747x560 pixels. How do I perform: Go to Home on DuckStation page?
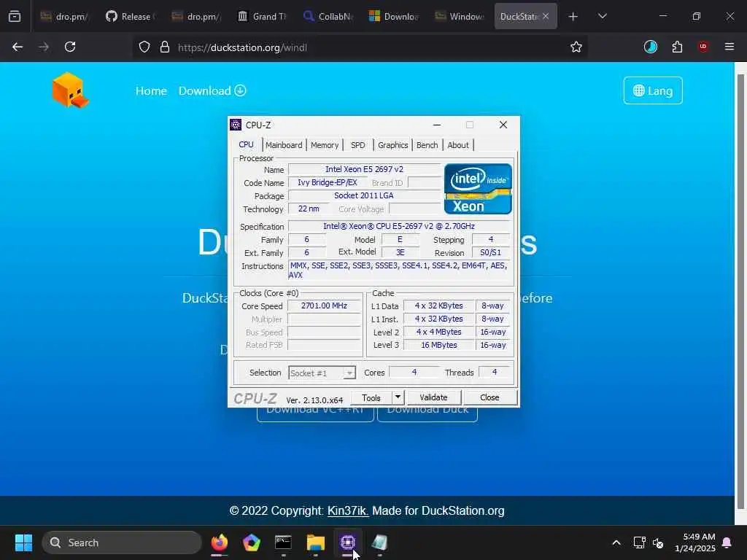pos(151,91)
